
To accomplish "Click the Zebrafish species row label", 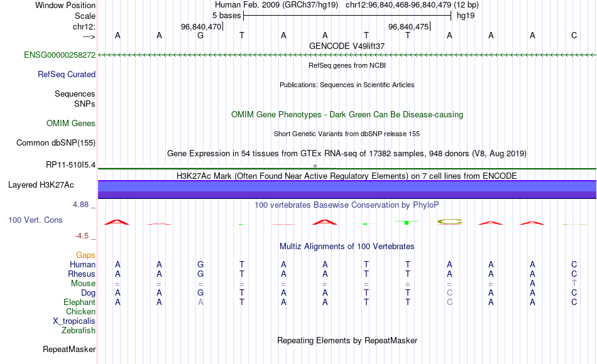I will 79,330.
